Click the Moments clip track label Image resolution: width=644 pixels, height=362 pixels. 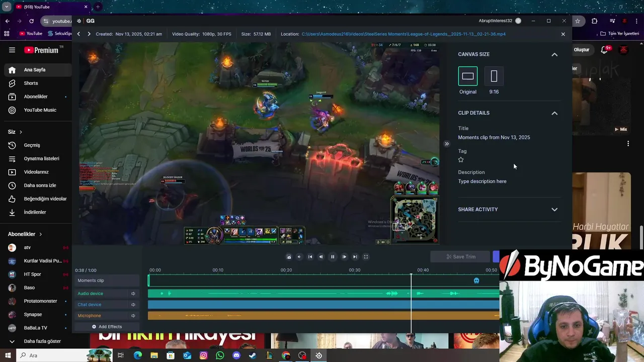[107, 281]
